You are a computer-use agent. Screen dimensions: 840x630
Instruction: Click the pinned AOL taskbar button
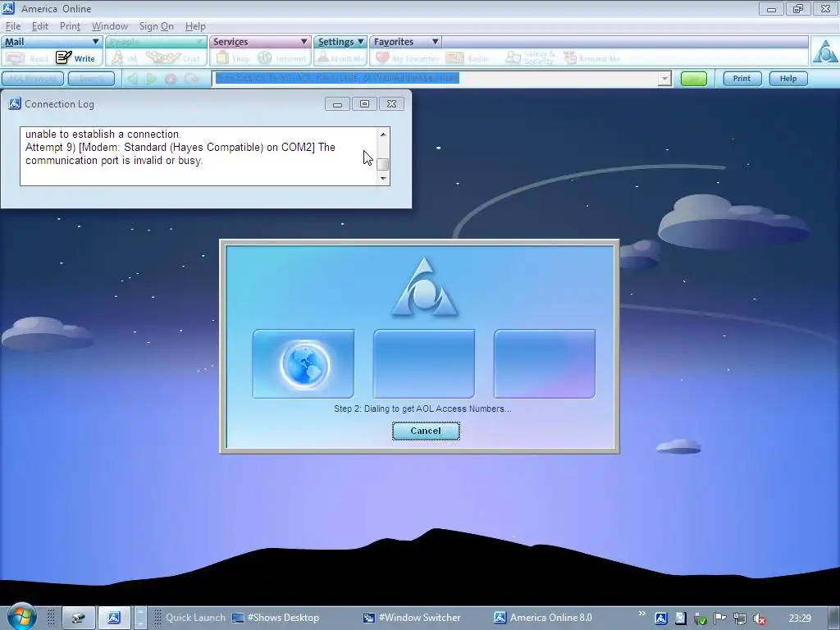click(x=113, y=618)
